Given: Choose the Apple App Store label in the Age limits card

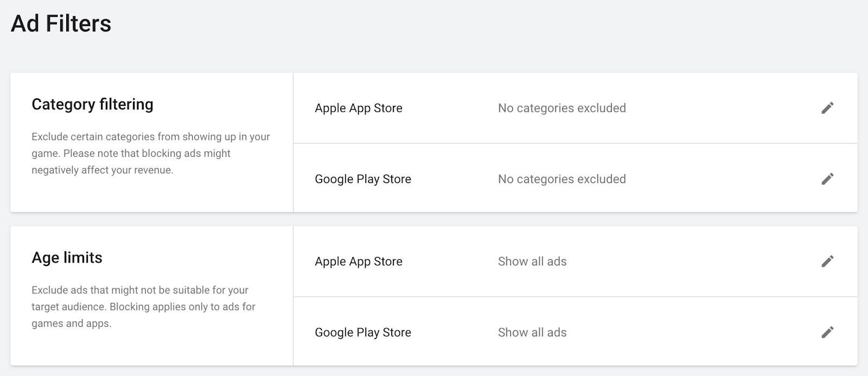Looking at the screenshot, I should (x=359, y=262).
